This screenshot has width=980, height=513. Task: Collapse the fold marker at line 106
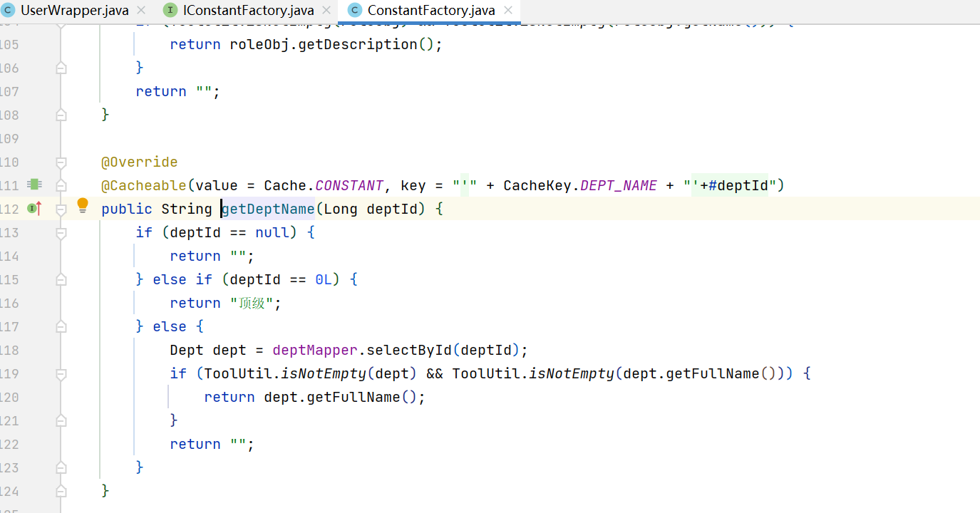click(x=61, y=68)
